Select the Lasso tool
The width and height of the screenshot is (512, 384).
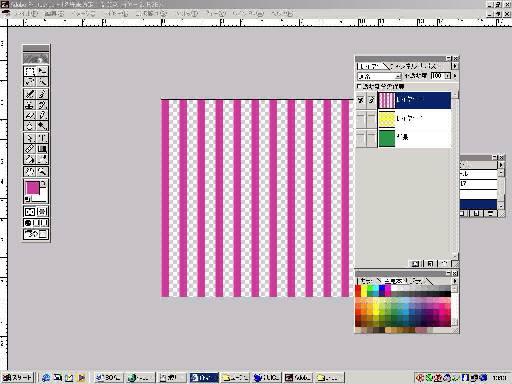pos(30,81)
